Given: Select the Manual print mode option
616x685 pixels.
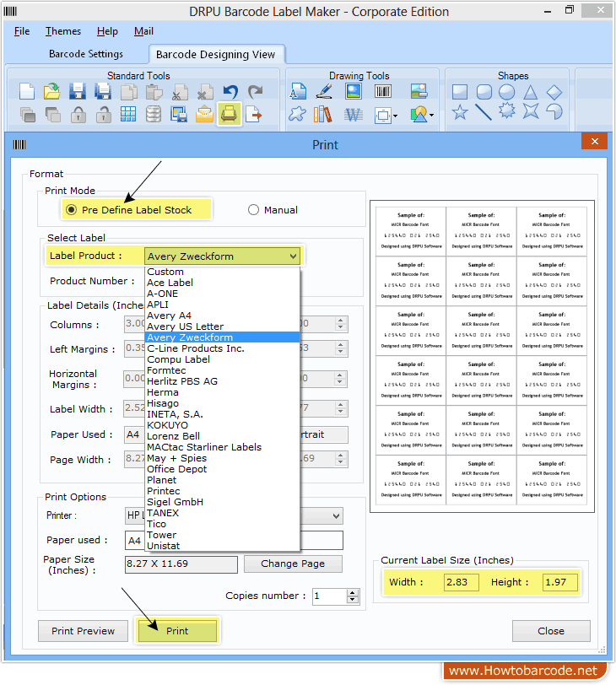Looking at the screenshot, I should [x=253, y=210].
